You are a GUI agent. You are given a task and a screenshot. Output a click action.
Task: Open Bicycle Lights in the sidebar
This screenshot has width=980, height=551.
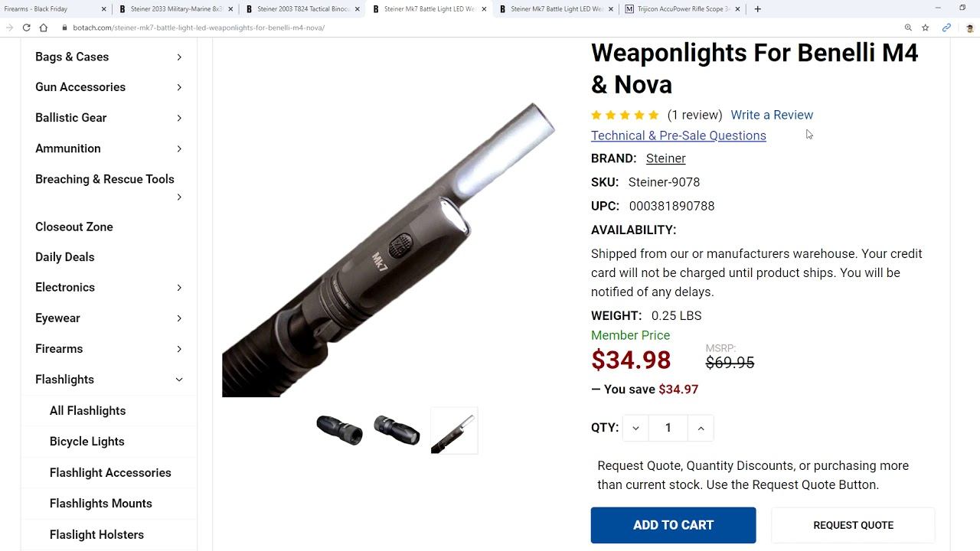[x=87, y=442]
